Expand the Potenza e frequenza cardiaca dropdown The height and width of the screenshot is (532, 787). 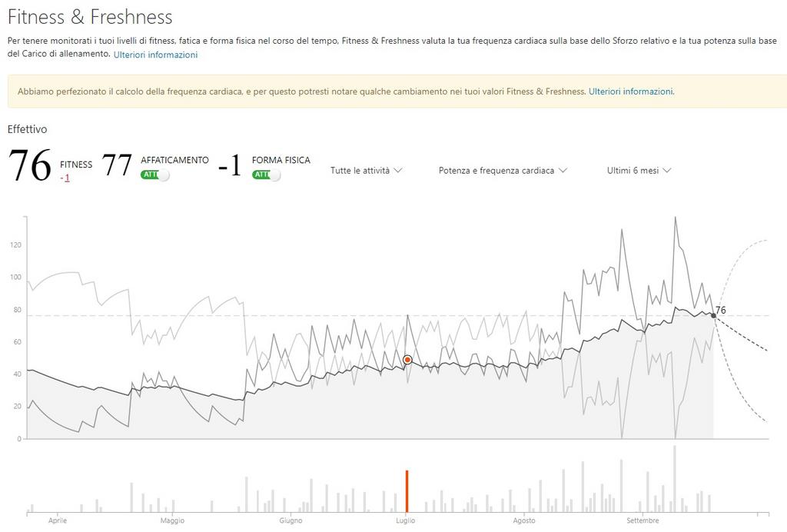[503, 171]
